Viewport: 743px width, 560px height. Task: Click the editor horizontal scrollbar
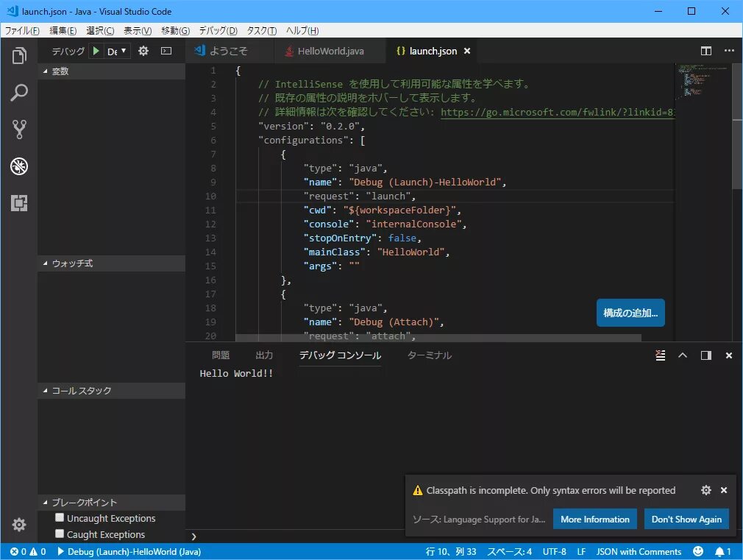click(x=438, y=338)
